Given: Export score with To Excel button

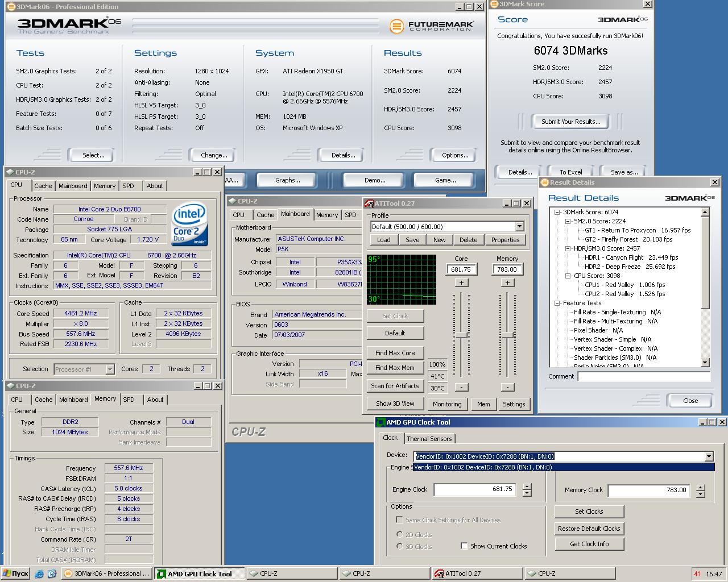Looking at the screenshot, I should click(x=570, y=172).
